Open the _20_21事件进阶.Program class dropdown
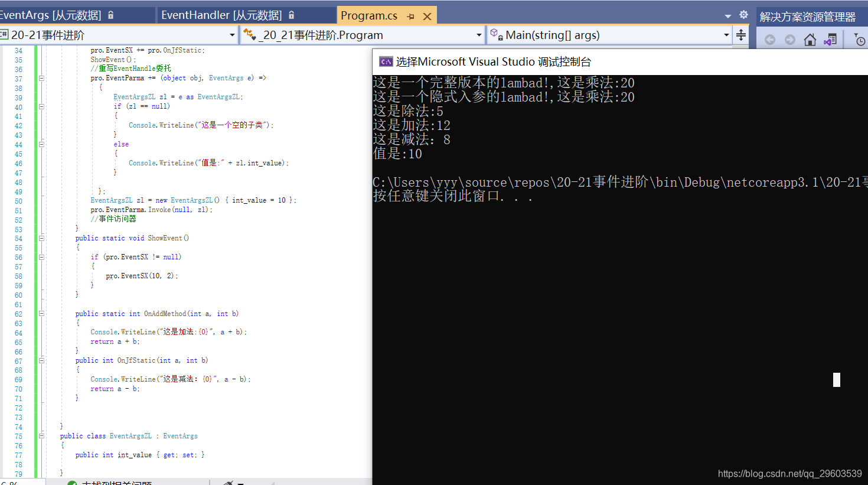 (479, 35)
